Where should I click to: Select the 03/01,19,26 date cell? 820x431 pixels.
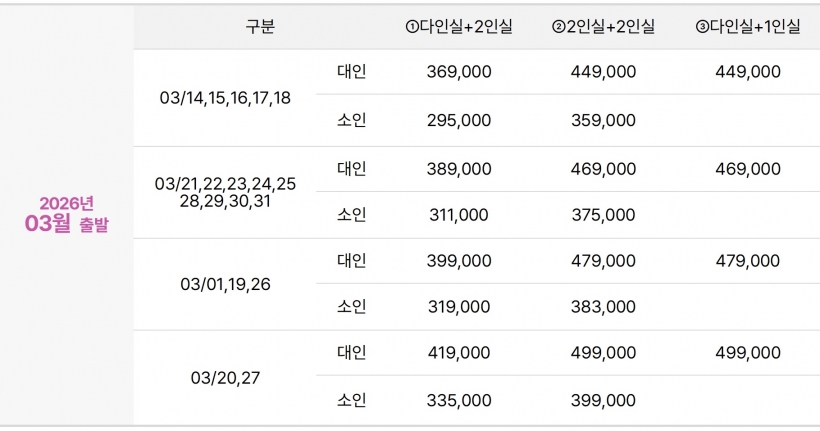point(225,284)
